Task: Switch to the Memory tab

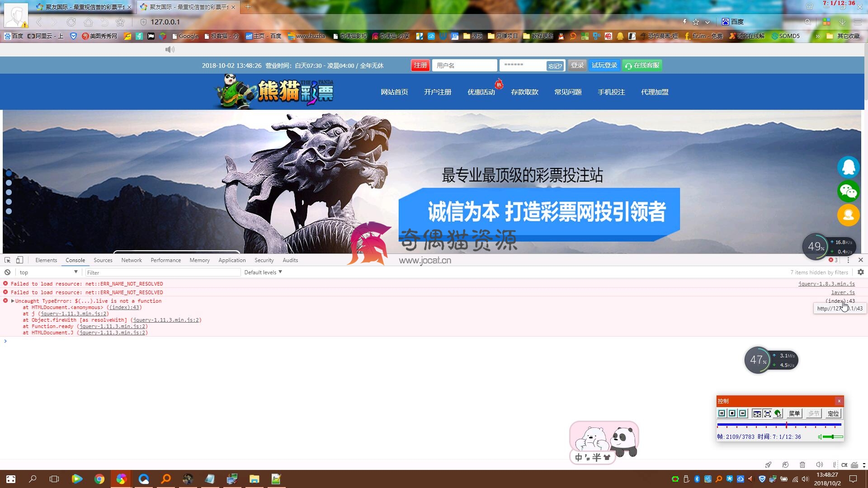Action: point(199,260)
